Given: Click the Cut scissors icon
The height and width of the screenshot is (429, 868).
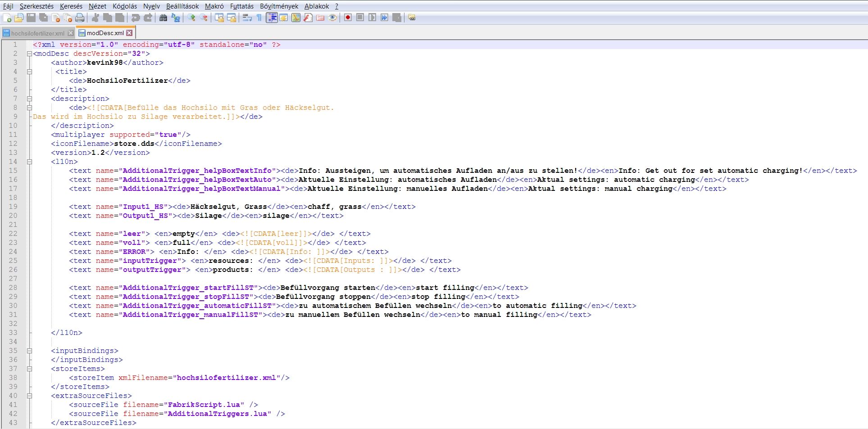Looking at the screenshot, I should pos(95,18).
